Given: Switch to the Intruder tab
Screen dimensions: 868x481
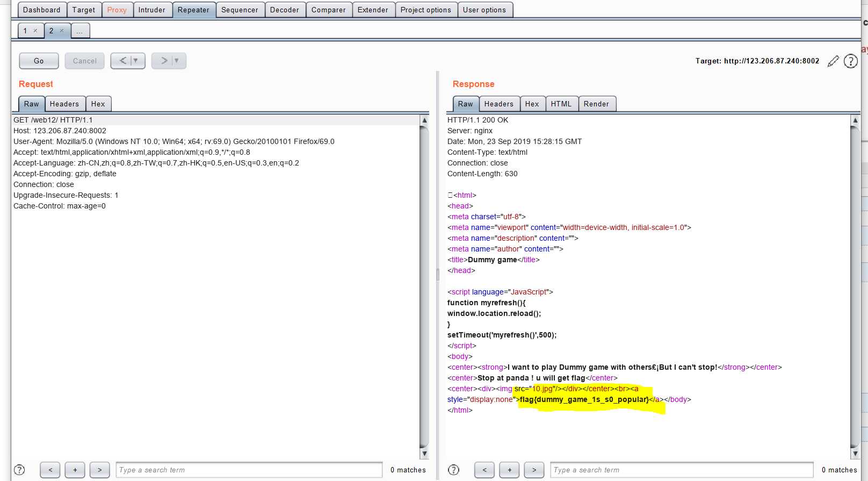Looking at the screenshot, I should pos(152,10).
